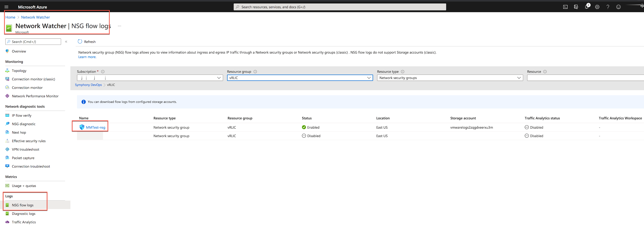Click Usage + quotas icon
The height and width of the screenshot is (226, 644).
coord(7,186)
